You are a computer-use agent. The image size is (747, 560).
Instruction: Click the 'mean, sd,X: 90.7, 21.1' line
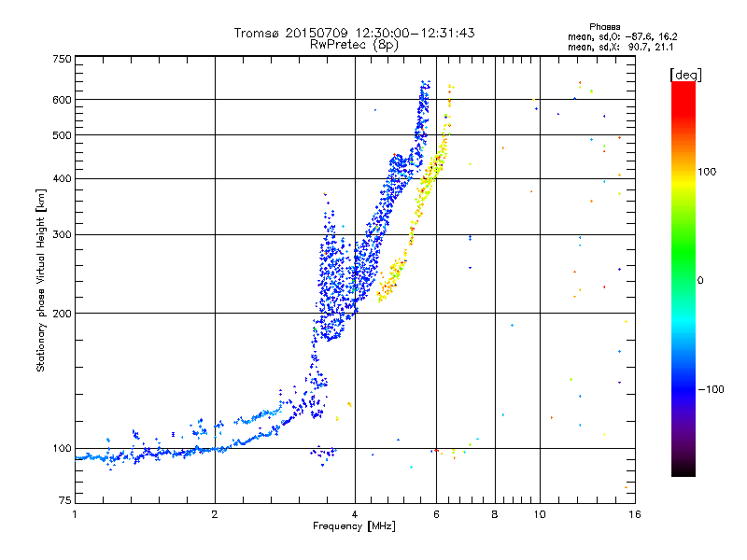[x=620, y=47]
